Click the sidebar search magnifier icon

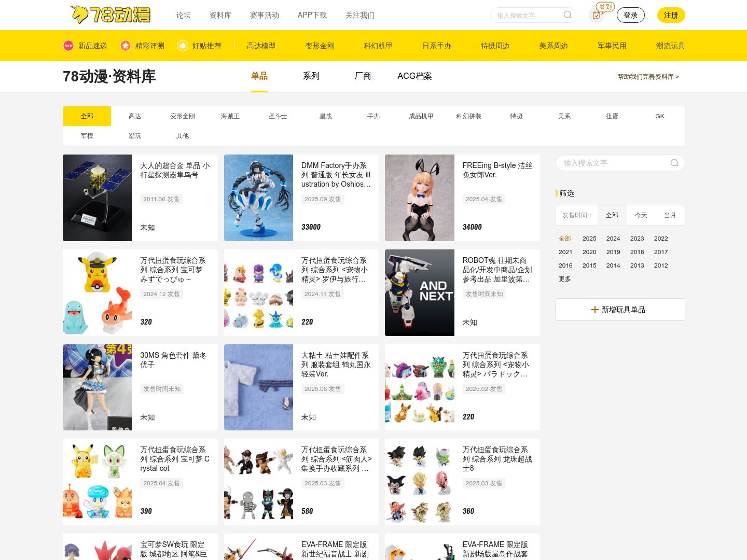[674, 163]
